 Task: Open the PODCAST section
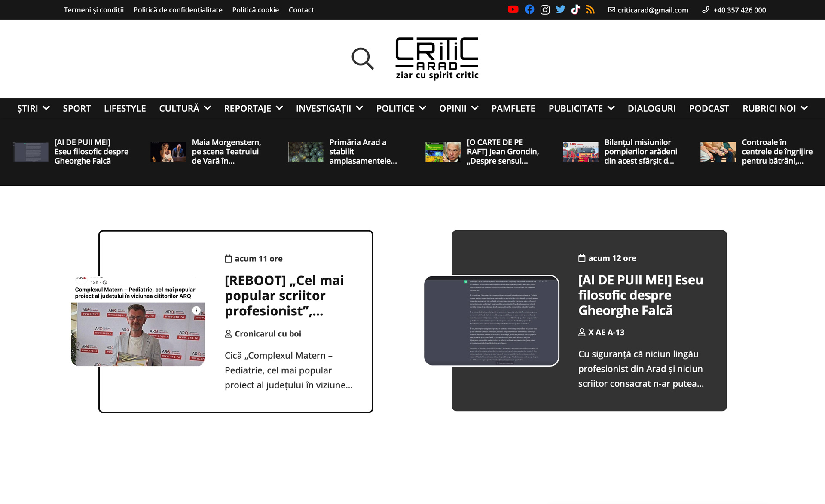[709, 109]
